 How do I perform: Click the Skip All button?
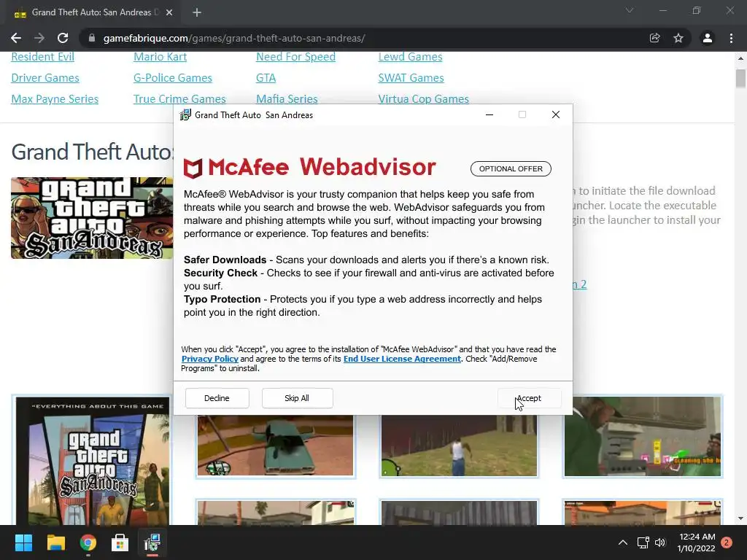(297, 398)
